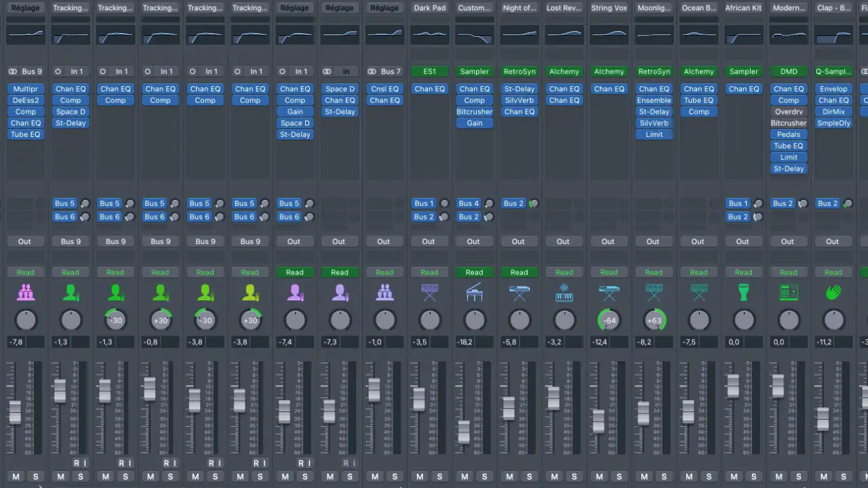Select the green singer icon on the Tracking channel

pyautogui.click(x=71, y=293)
